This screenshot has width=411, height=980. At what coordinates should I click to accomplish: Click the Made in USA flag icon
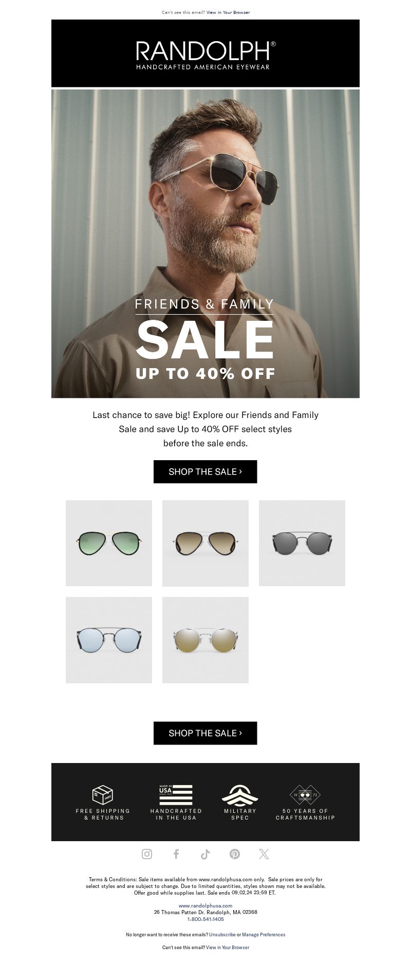[x=176, y=795]
